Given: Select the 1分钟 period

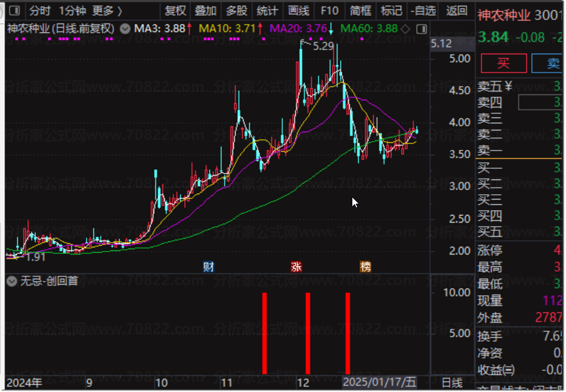Looking at the screenshot, I should pos(72,11).
